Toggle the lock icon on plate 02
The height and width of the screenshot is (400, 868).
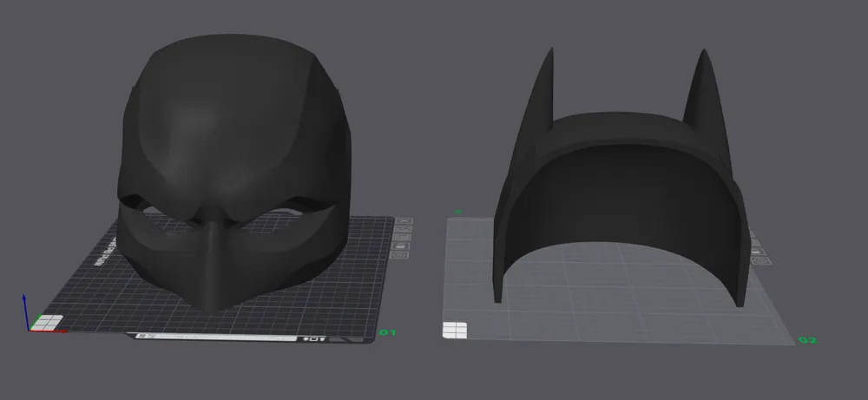758,251
